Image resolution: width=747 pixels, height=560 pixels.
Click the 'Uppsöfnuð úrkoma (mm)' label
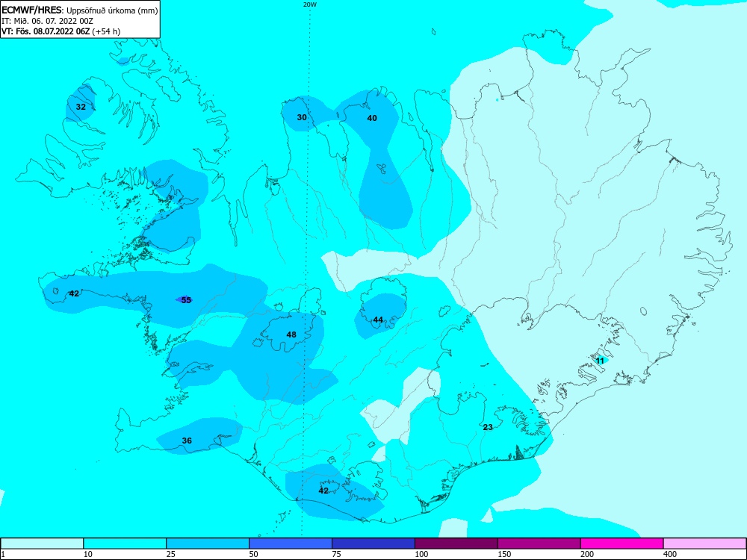pos(112,10)
